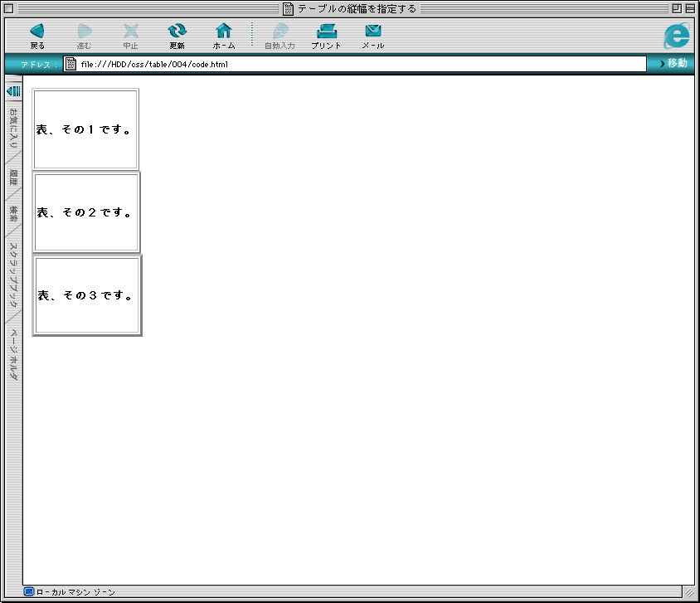Go to Home (ホーム) house icon
The height and width of the screenshot is (603, 700).
point(224,32)
